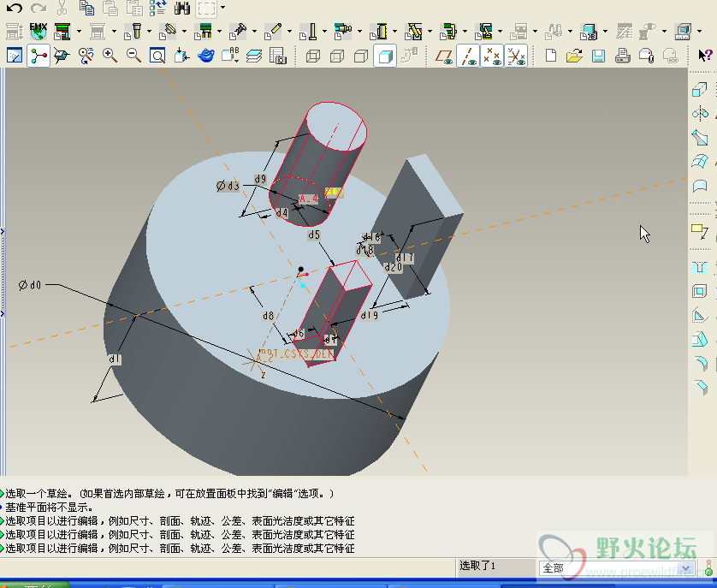Image resolution: width=717 pixels, height=588 pixels.
Task: Open an existing file folder icon
Action: (x=574, y=56)
